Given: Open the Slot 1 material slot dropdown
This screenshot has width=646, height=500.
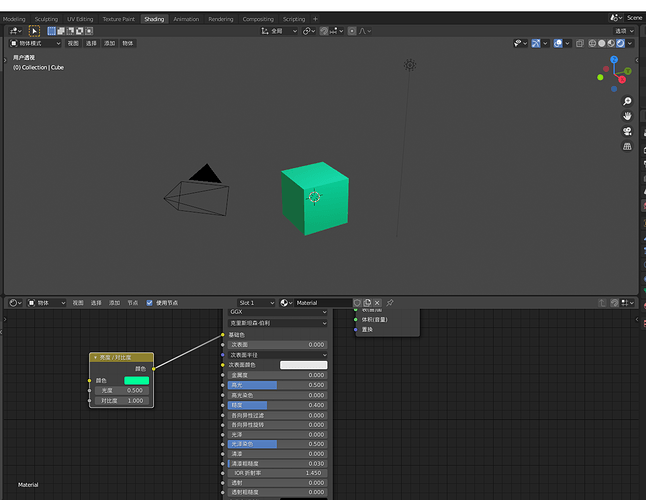Looking at the screenshot, I should pyautogui.click(x=257, y=302).
